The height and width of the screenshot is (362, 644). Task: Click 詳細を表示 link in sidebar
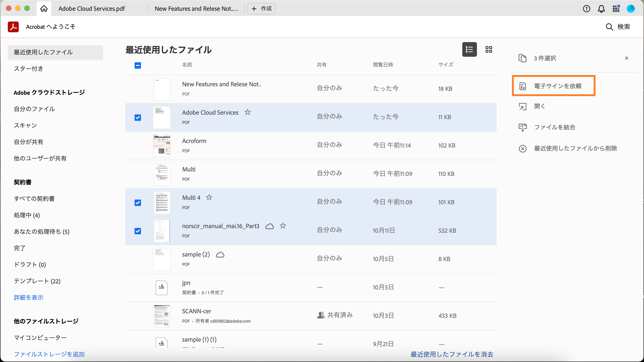29,297
